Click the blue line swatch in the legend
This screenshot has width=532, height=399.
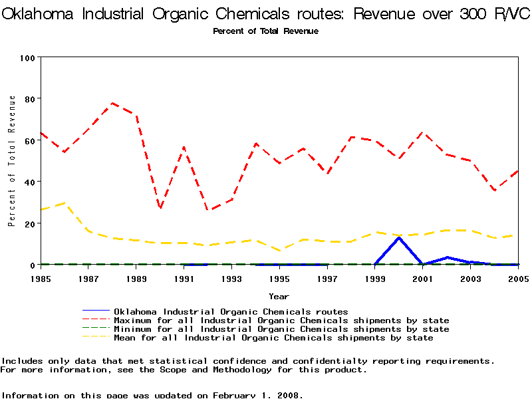[x=96, y=311]
